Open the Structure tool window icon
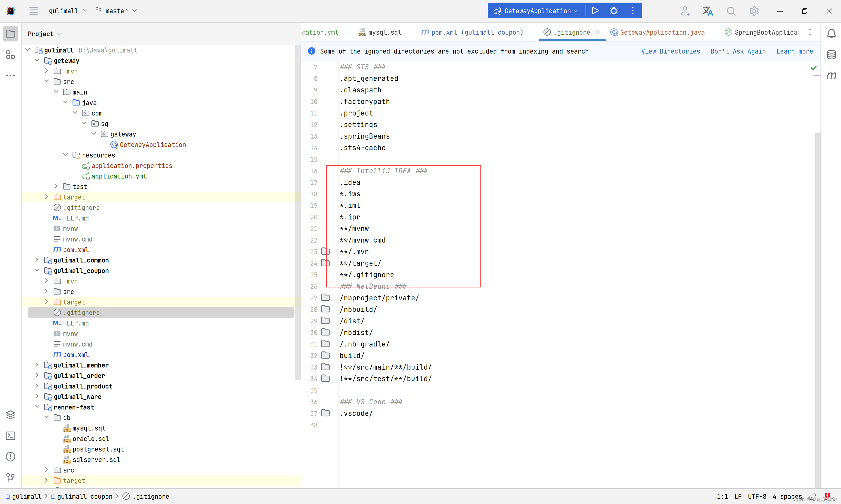Screen dimensions: 841x504 click(x=11, y=55)
